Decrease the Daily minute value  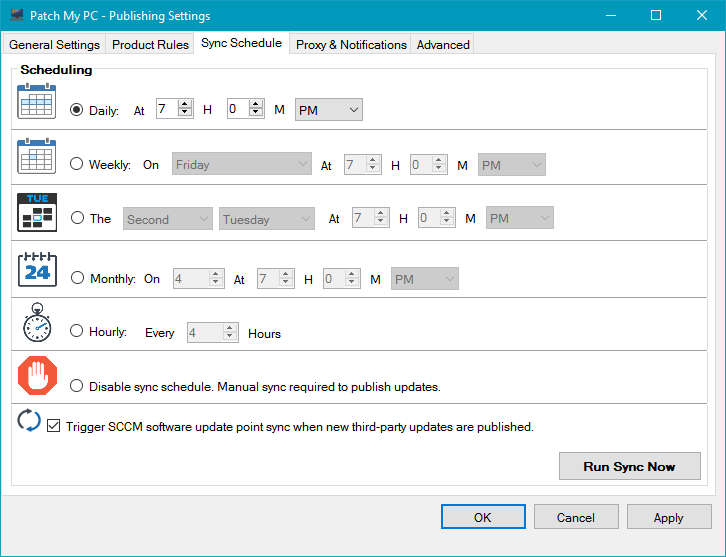tap(256, 113)
